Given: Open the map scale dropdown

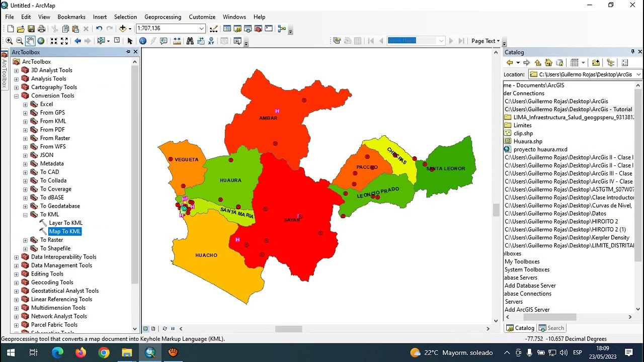Looking at the screenshot, I should [201, 29].
